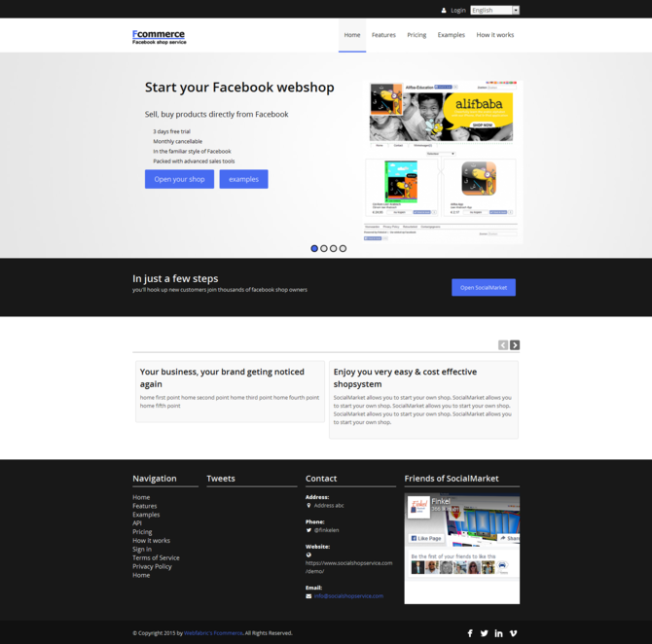Click the alifbaba shop screenshot

443,161
